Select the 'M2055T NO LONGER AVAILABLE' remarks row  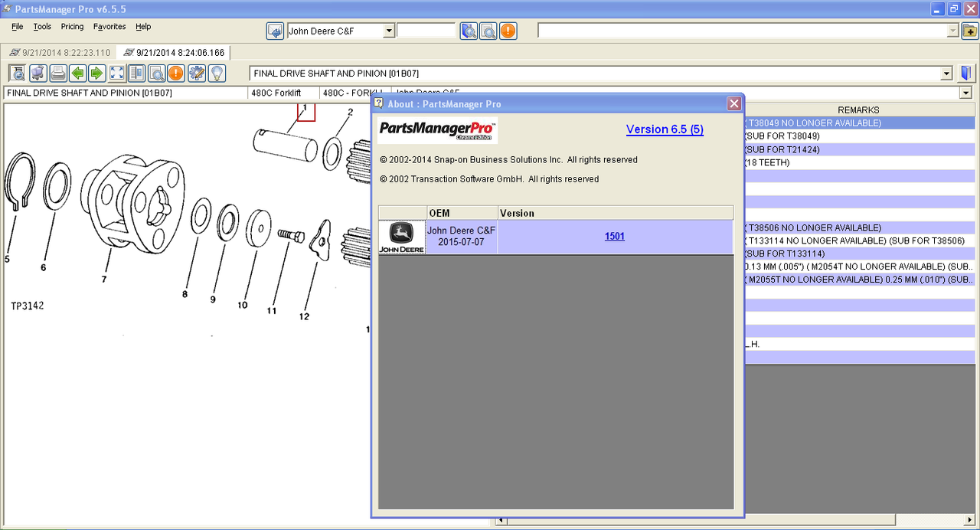point(858,280)
